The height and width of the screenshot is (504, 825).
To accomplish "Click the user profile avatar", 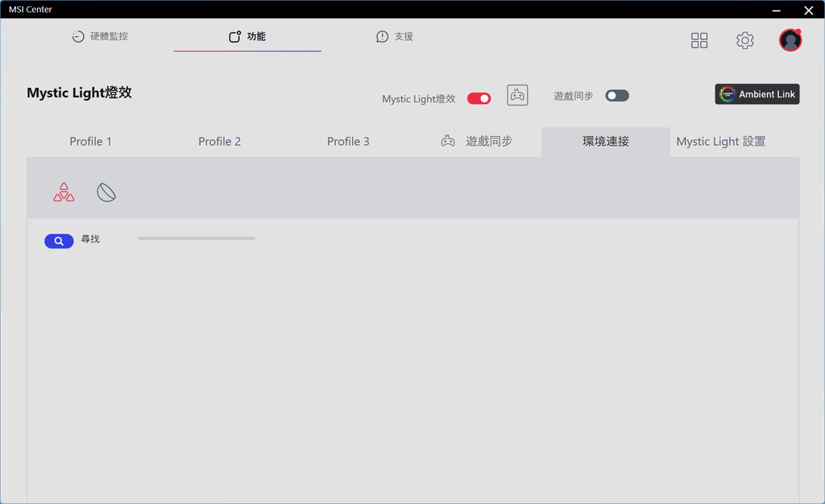I will [x=790, y=40].
